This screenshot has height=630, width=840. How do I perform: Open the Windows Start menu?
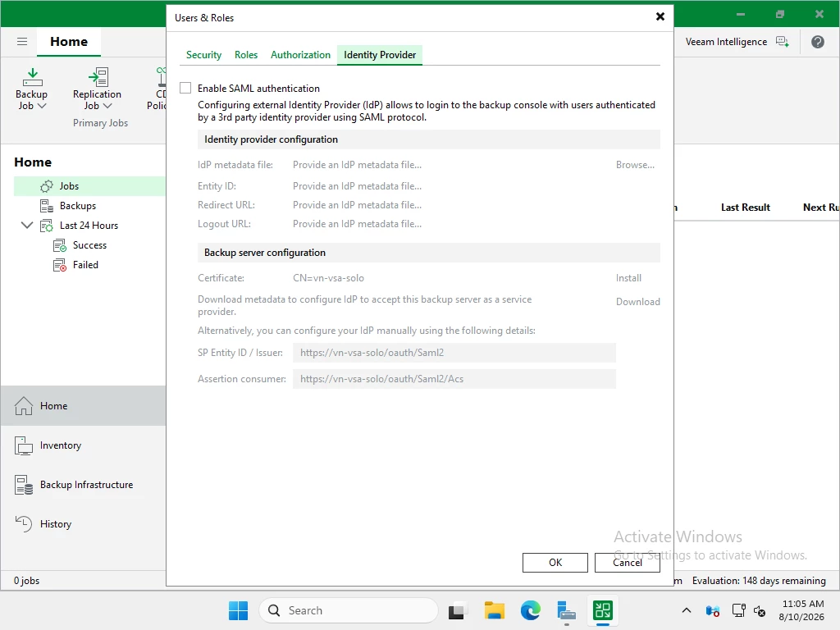238,610
